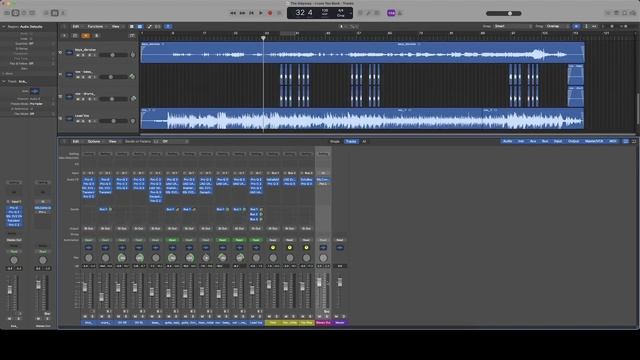Screen dimensions: 640x360
Task: Select the keys_dervise audio region
Action: (362, 53)
